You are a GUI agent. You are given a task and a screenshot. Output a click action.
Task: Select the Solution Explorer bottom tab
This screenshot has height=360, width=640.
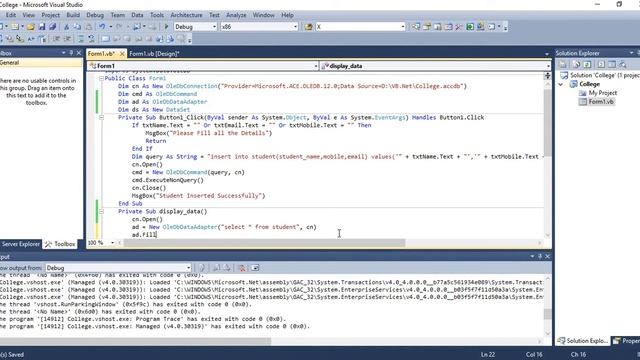(x=583, y=340)
